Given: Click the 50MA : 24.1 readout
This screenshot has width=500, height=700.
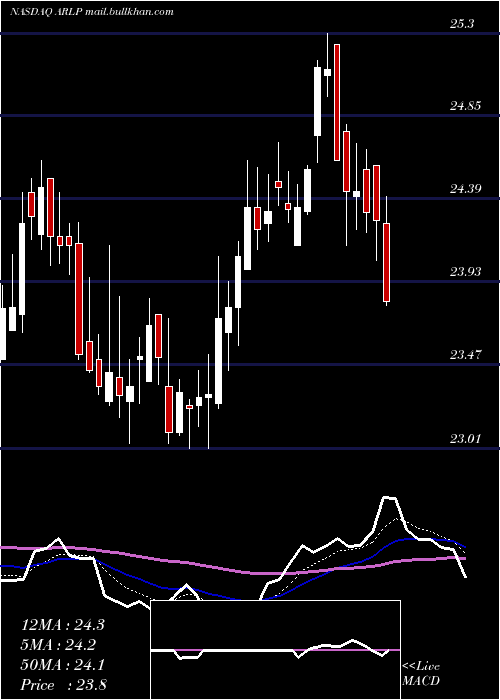Looking at the screenshot, I should point(62,665).
